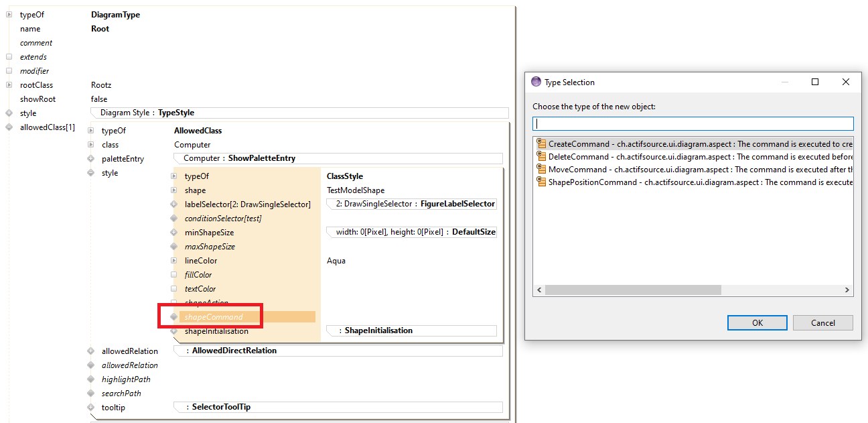Toggle the checkbox next to textColor
Image resolution: width=868 pixels, height=423 pixels.
[x=173, y=289]
